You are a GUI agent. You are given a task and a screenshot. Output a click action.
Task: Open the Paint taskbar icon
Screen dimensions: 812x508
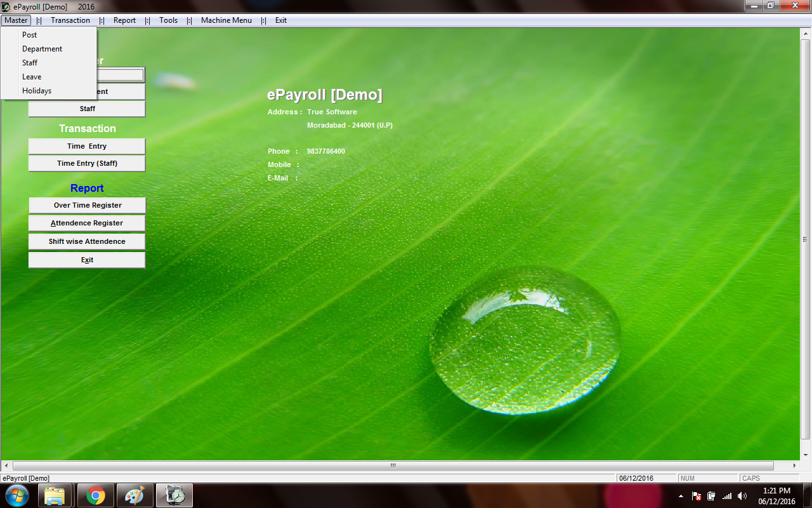tap(134, 495)
